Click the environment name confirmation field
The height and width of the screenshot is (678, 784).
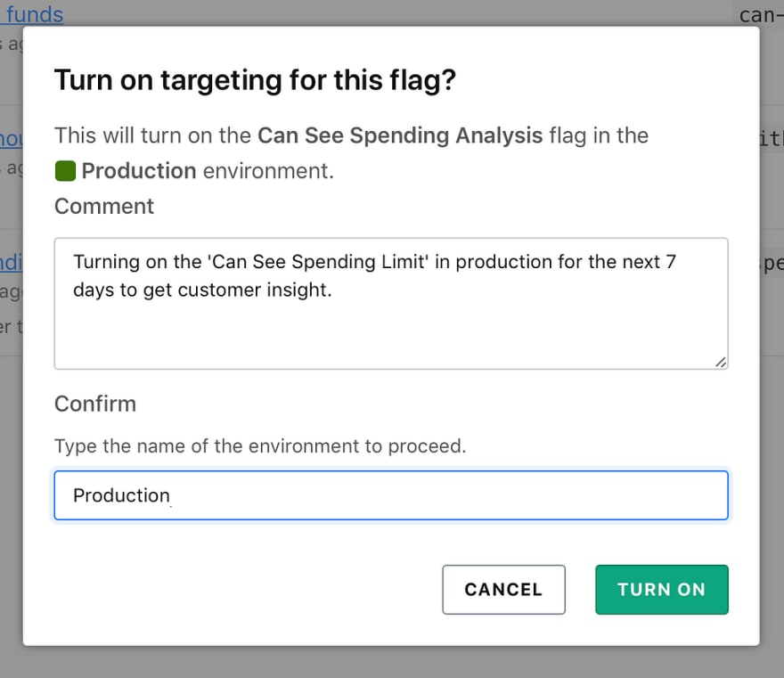click(391, 495)
